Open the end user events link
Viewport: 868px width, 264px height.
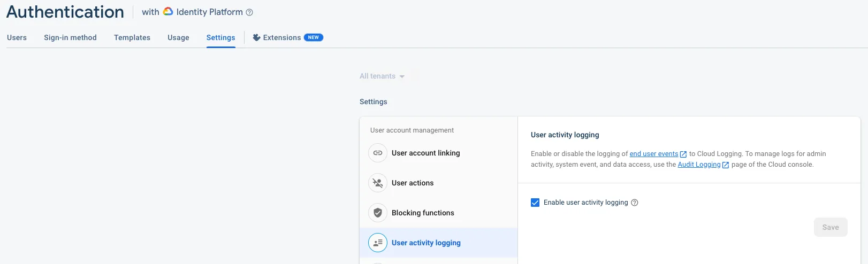[654, 154]
